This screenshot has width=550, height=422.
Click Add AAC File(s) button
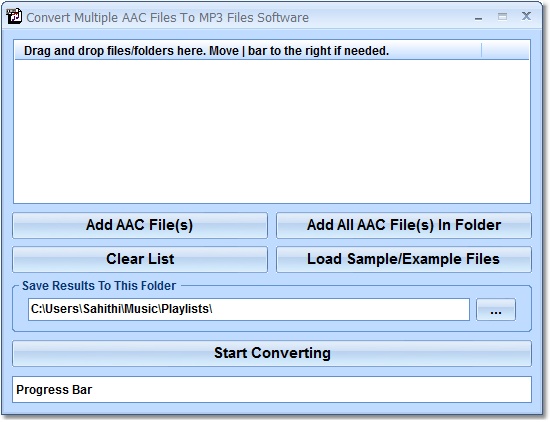pos(140,226)
